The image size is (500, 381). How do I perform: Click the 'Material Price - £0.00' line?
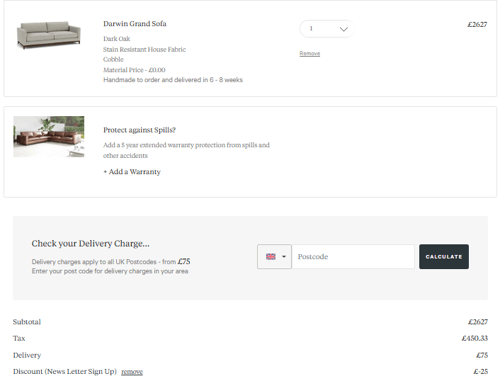coord(134,70)
